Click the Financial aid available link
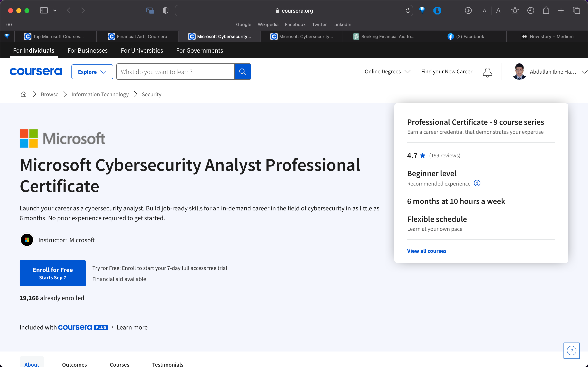 (119, 279)
